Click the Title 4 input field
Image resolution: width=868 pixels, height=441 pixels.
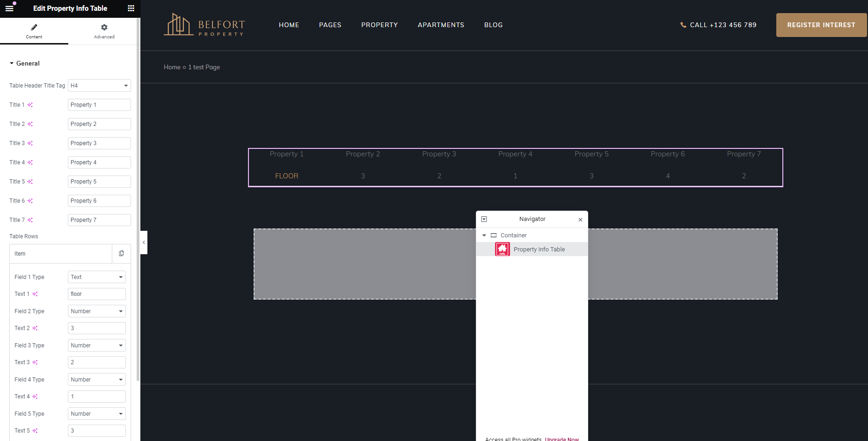pyautogui.click(x=99, y=162)
